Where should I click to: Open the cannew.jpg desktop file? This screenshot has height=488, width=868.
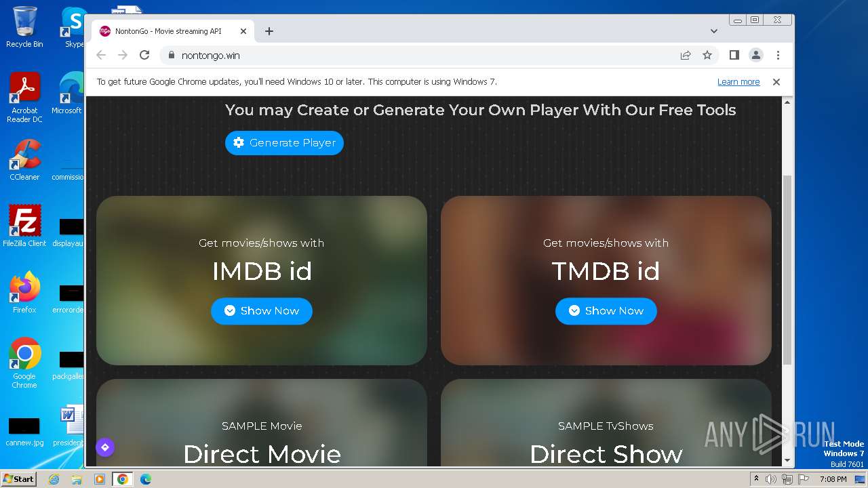coord(24,431)
